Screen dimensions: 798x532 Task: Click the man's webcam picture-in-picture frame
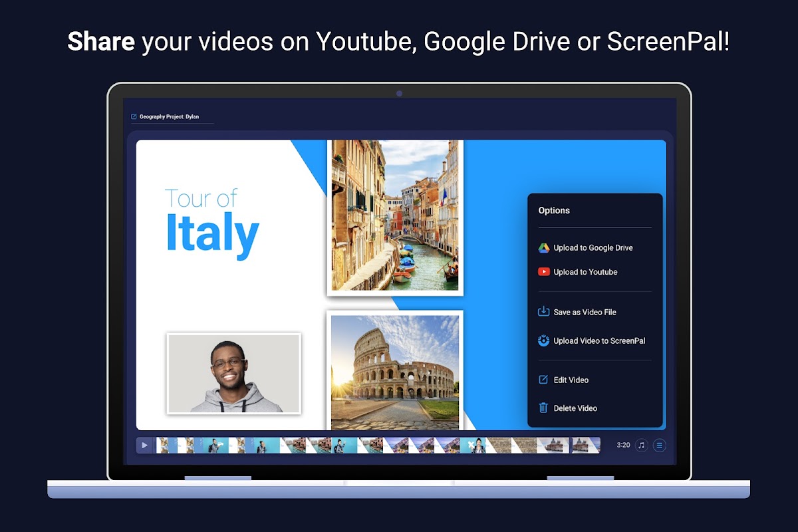tap(233, 374)
